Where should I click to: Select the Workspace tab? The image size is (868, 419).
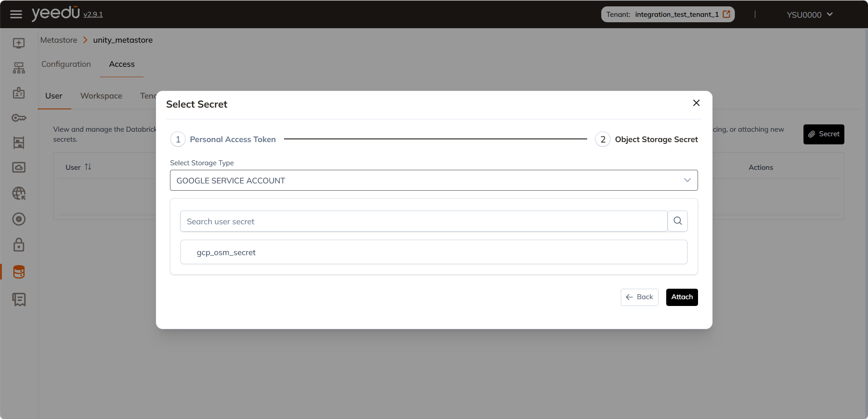pos(101,96)
